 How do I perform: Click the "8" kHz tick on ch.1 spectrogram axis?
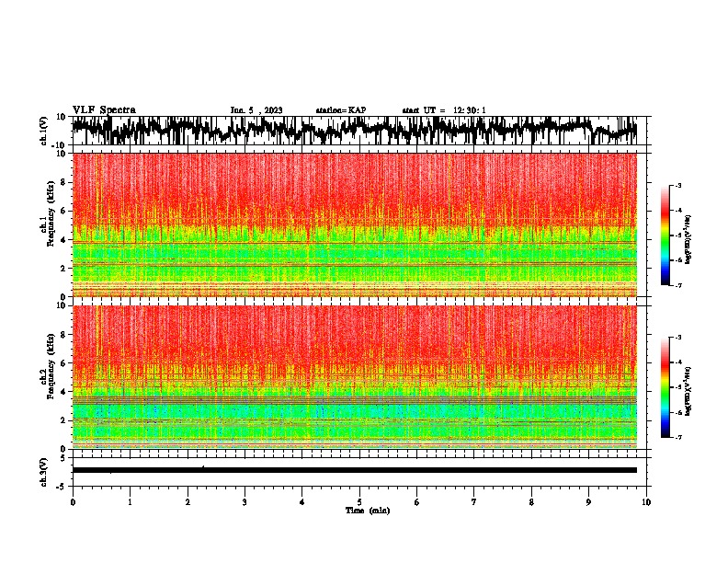coord(63,182)
